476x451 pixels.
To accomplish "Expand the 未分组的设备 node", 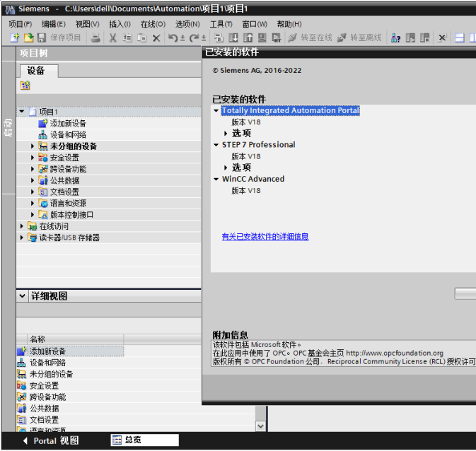I will click(x=32, y=146).
